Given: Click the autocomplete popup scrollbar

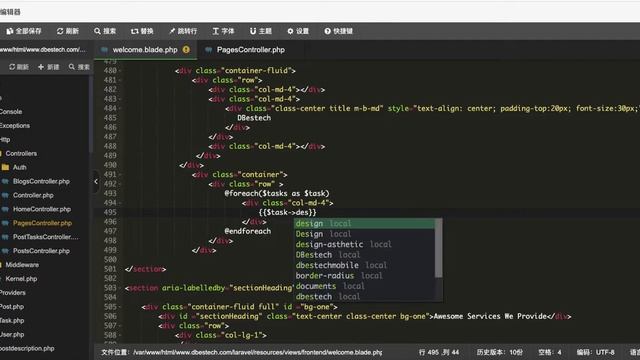Looking at the screenshot, I should pos(438,248).
